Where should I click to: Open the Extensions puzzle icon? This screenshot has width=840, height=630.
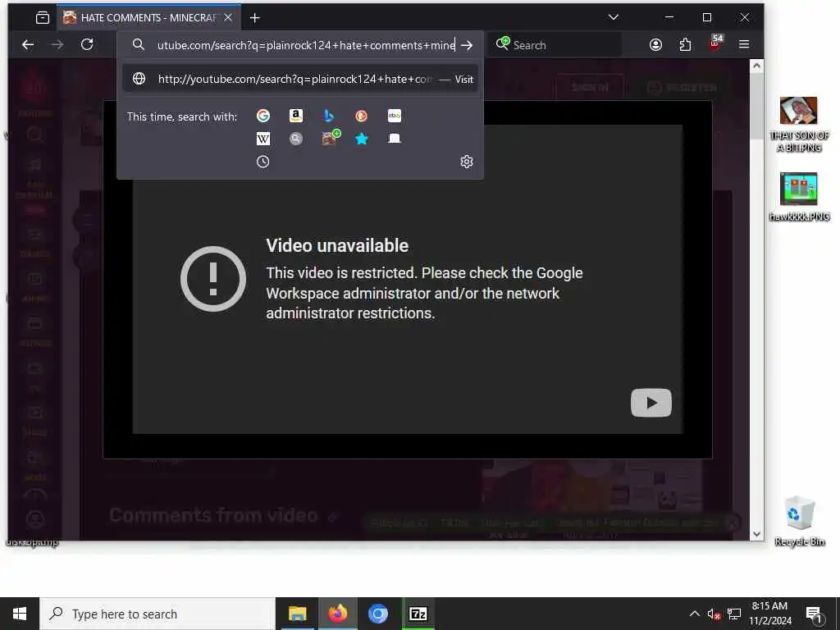point(685,44)
